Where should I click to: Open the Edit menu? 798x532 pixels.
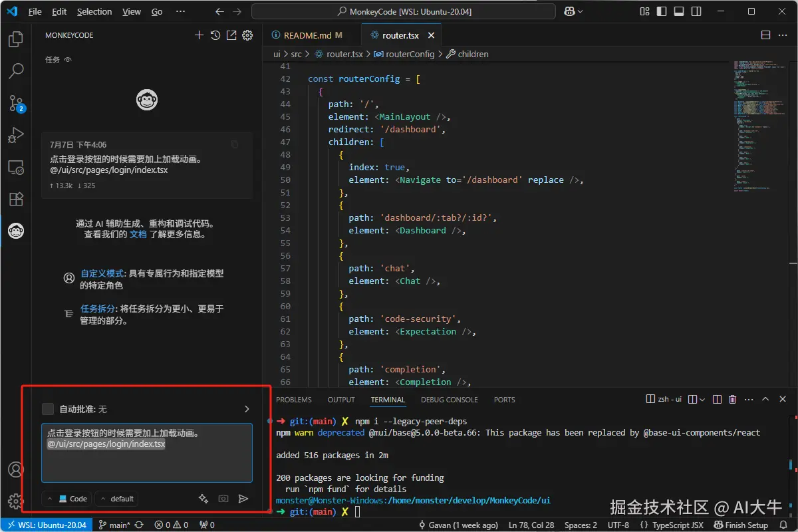click(59, 11)
